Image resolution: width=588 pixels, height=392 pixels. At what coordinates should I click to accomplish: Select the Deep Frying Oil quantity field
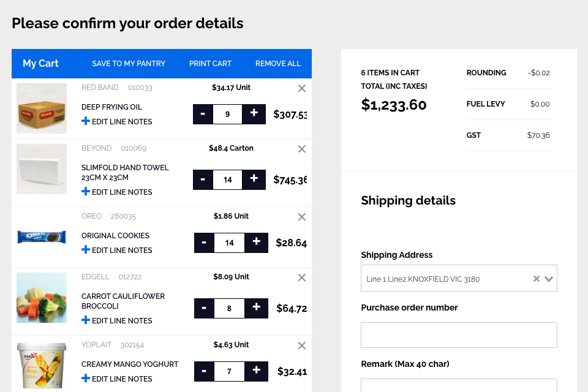[227, 114]
